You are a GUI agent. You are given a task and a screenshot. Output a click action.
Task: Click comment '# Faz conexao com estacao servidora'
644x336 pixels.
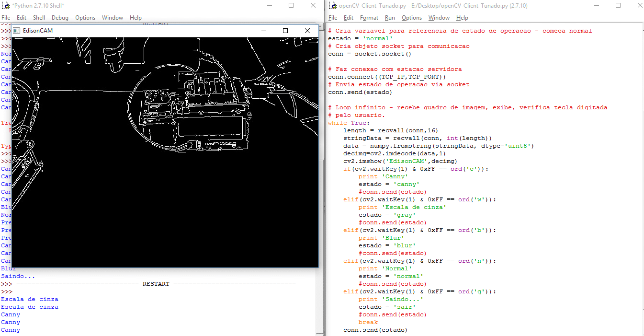tap(395, 69)
